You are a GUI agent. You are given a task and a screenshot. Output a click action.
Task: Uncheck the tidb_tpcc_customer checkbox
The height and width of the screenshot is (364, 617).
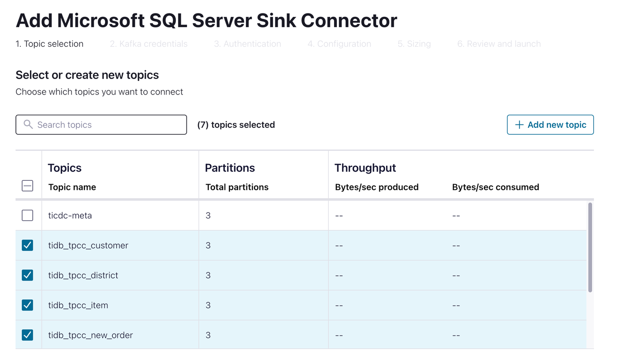[x=27, y=245]
